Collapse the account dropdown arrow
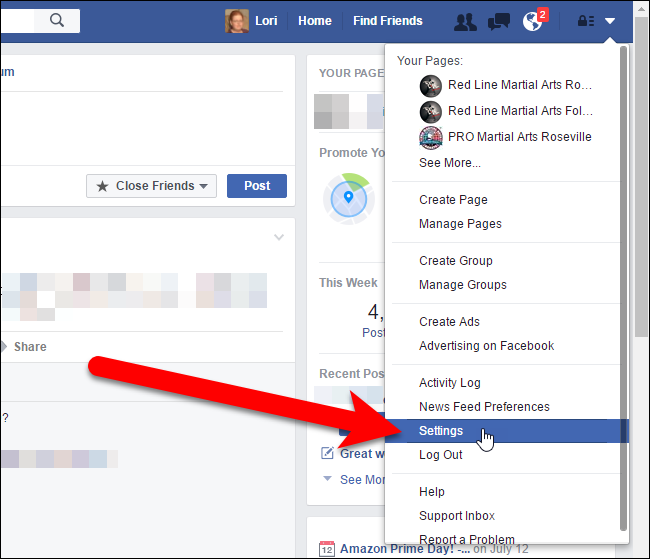 tap(610, 21)
